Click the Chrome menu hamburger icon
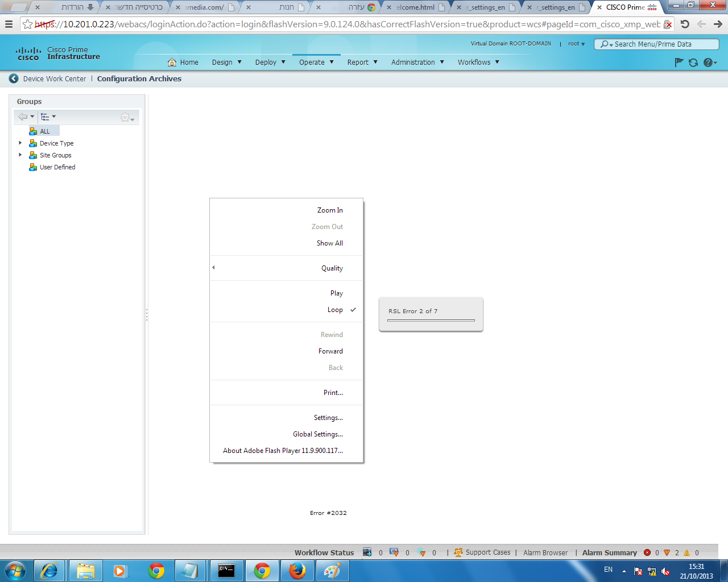 pos(9,24)
